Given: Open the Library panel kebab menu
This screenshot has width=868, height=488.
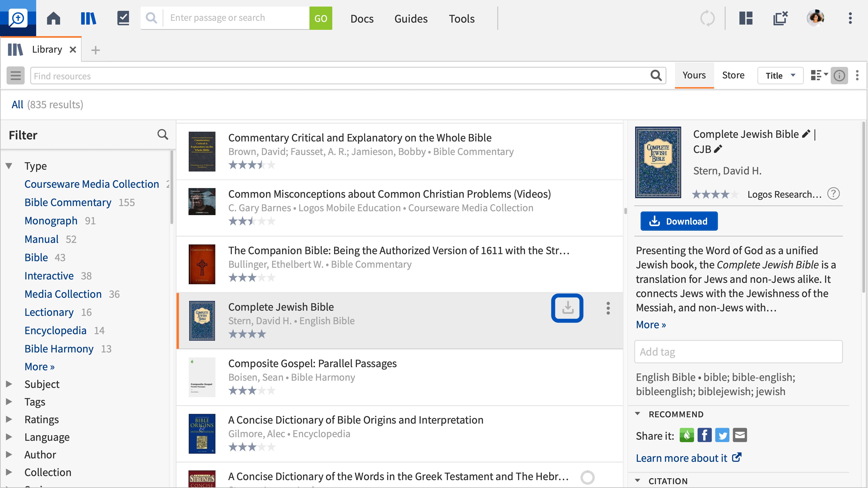Looking at the screenshot, I should pos(857,75).
